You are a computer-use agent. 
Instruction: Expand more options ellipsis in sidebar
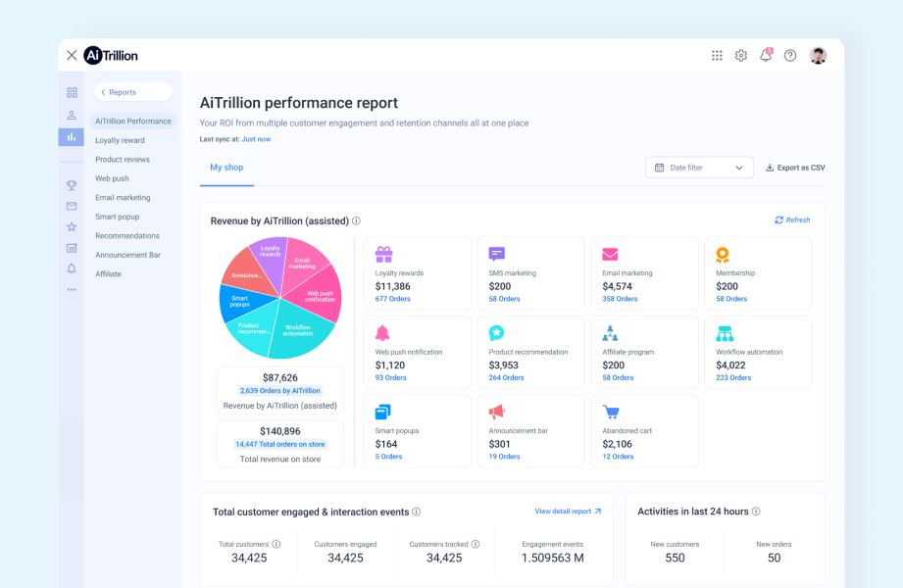[x=71, y=289]
